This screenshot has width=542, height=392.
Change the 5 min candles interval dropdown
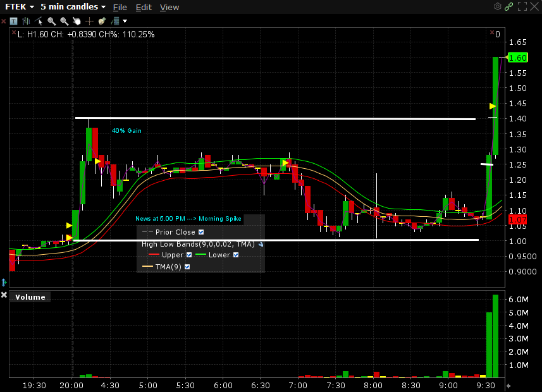point(73,7)
